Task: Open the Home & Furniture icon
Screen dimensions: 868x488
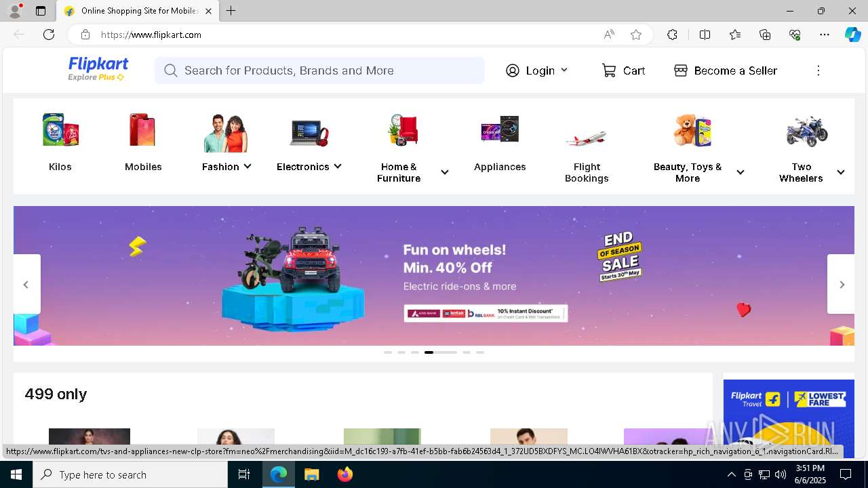Action: (x=403, y=130)
